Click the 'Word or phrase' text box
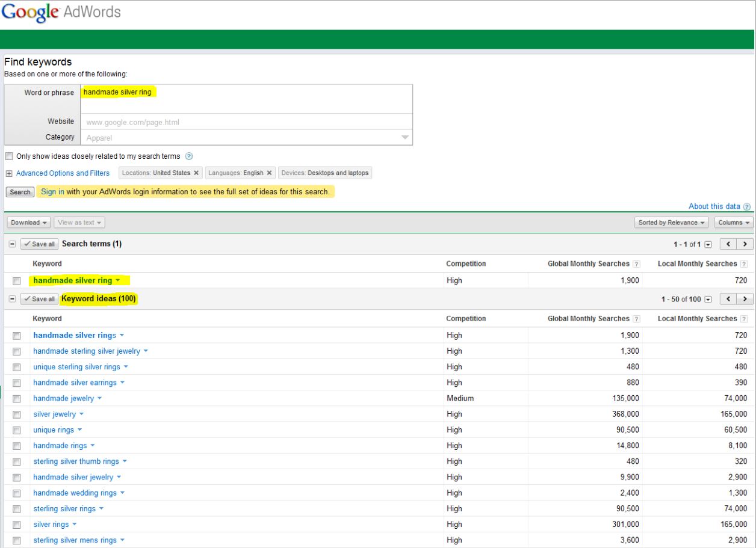 [247, 99]
